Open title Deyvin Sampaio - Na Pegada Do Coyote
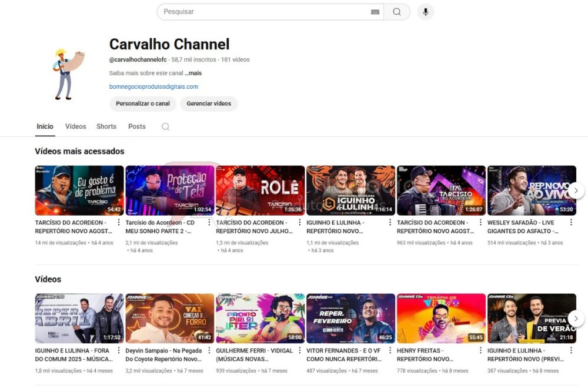 pyautogui.click(x=164, y=355)
